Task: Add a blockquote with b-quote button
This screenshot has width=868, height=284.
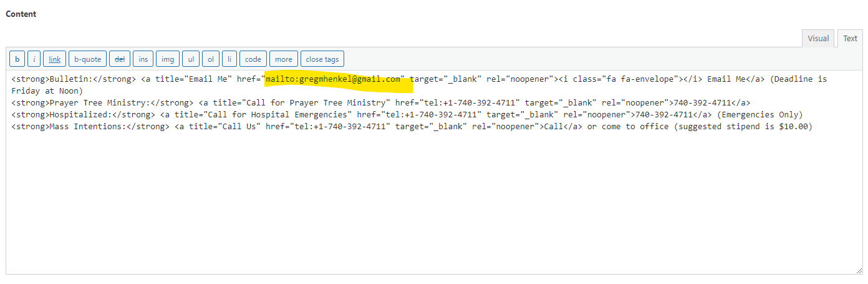Action: pos(87,59)
